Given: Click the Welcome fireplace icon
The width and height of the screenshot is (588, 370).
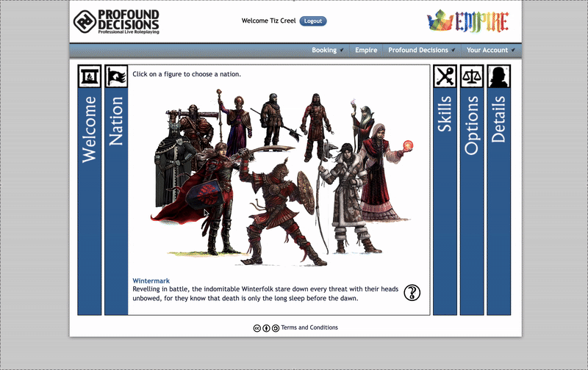Looking at the screenshot, I should click(x=89, y=76).
